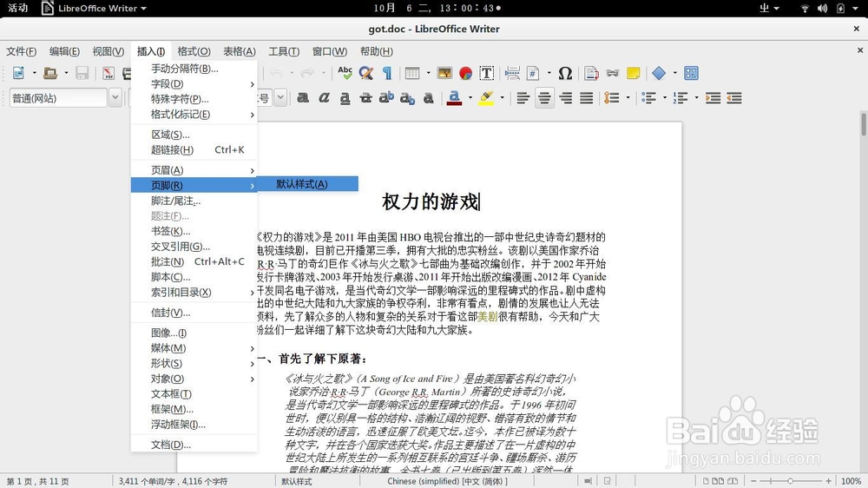
Task: Toggle Bold formatting icon
Action: [303, 98]
